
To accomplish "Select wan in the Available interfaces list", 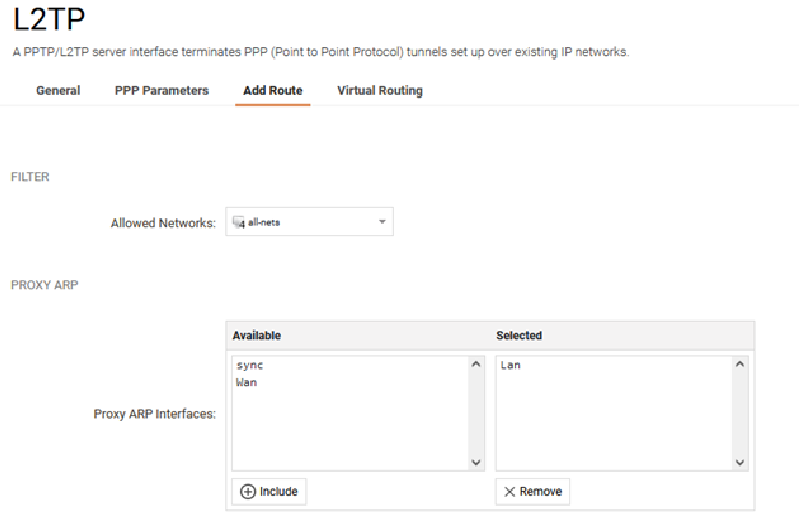I will 246,382.
